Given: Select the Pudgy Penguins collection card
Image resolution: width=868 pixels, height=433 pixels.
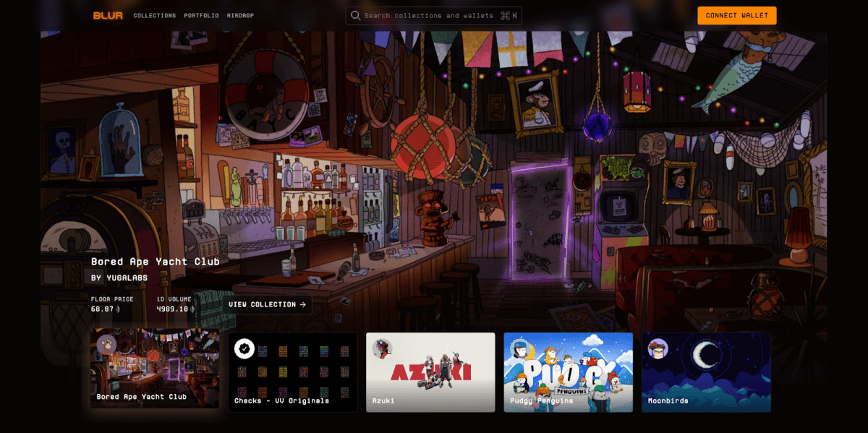Looking at the screenshot, I should (569, 372).
